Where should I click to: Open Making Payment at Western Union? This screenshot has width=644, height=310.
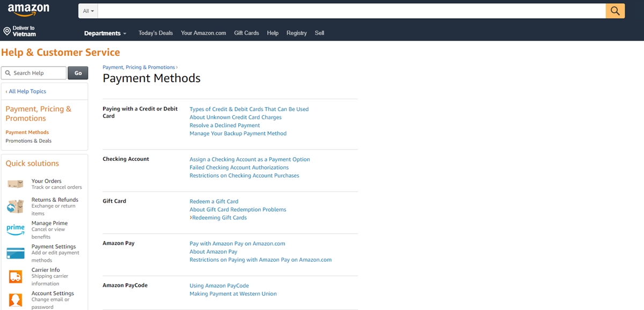[233, 293]
